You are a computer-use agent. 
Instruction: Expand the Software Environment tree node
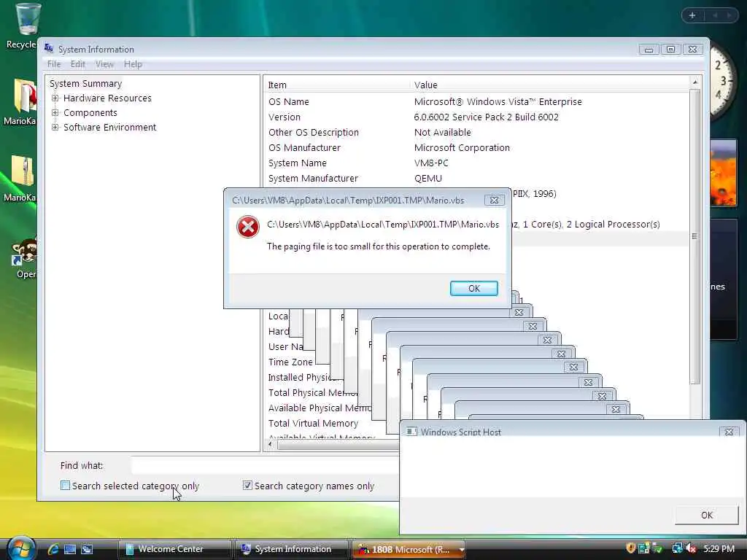click(55, 127)
